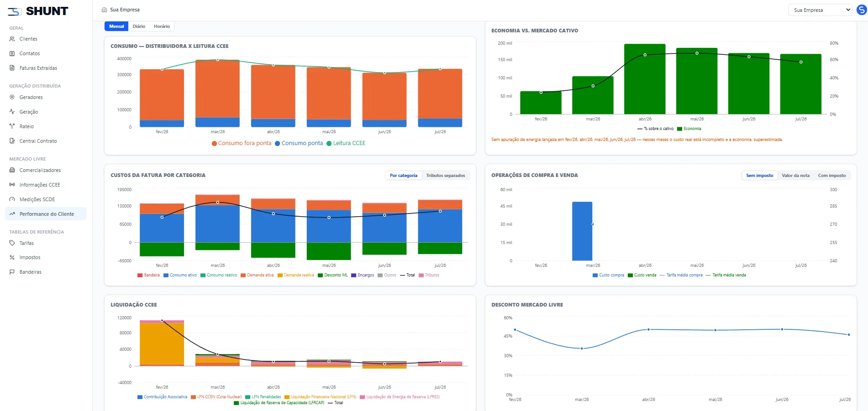Toggle the Economia legend entry

[x=689, y=129]
